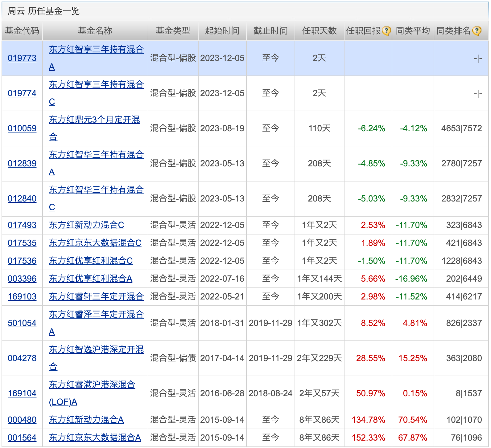Open the 东方红睿泽三年定开混合A fund link
The height and width of the screenshot is (448, 491).
coord(96,323)
